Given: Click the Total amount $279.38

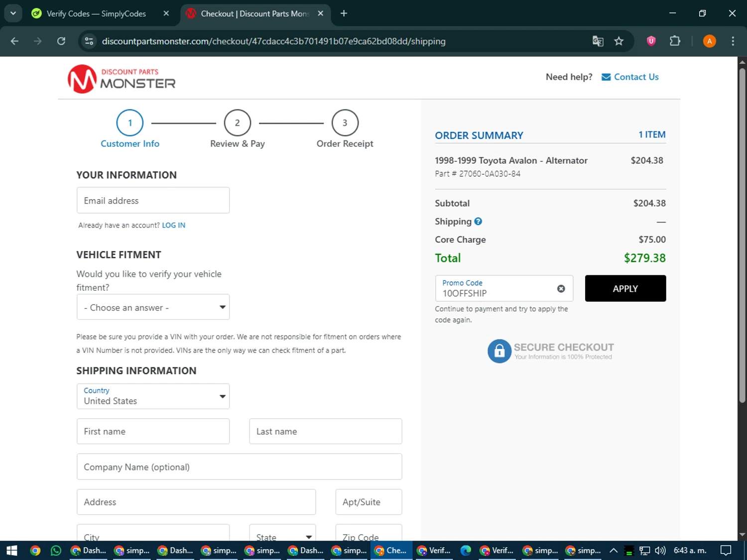Looking at the screenshot, I should pos(645,258).
